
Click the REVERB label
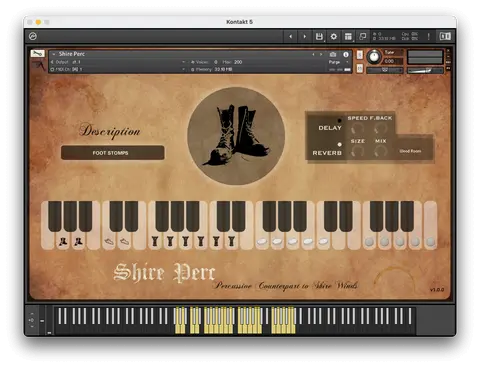pyautogui.click(x=327, y=153)
